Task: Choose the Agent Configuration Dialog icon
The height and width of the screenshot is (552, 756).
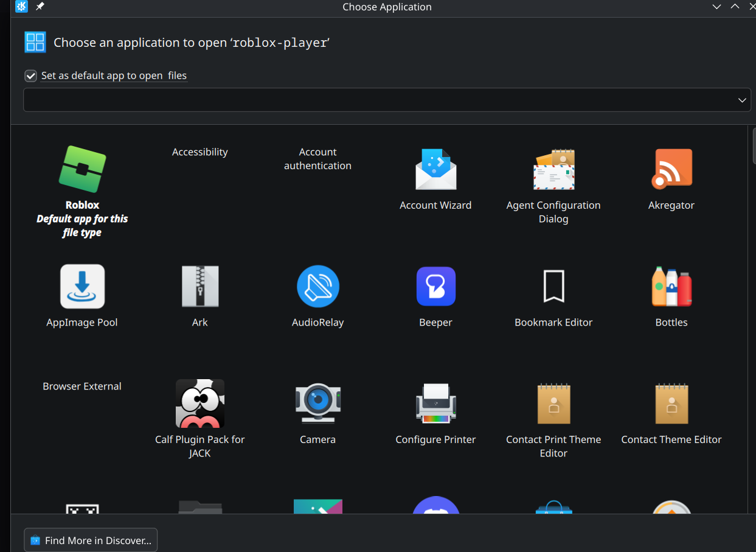Action: [x=553, y=169]
